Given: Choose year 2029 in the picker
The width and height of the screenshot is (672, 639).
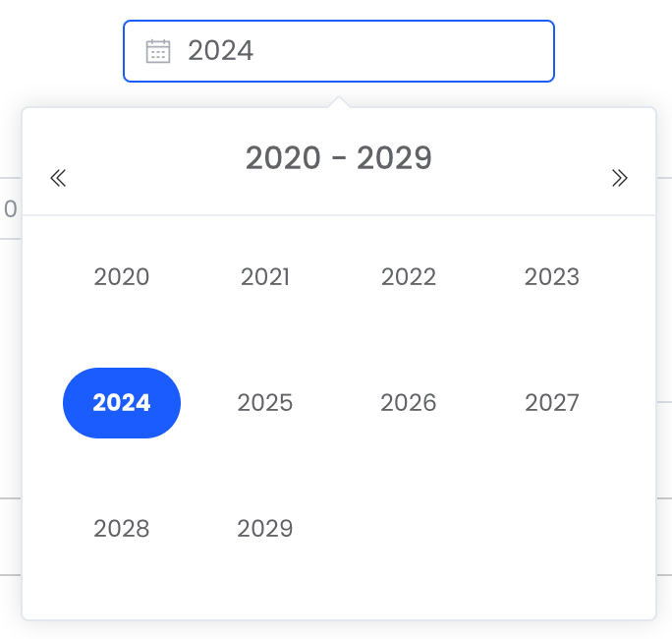Looking at the screenshot, I should (265, 528).
